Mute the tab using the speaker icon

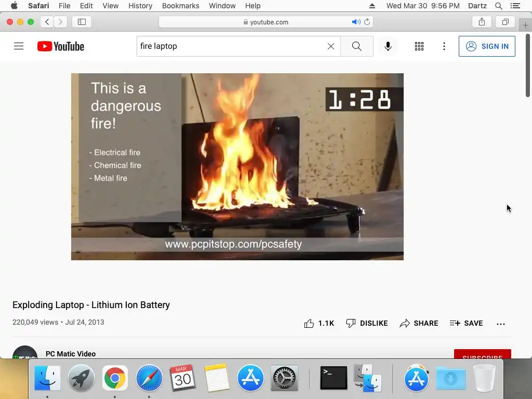(356, 22)
